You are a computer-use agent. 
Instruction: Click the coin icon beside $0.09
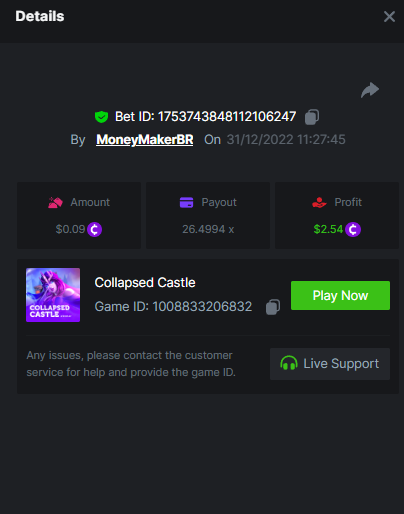95,229
